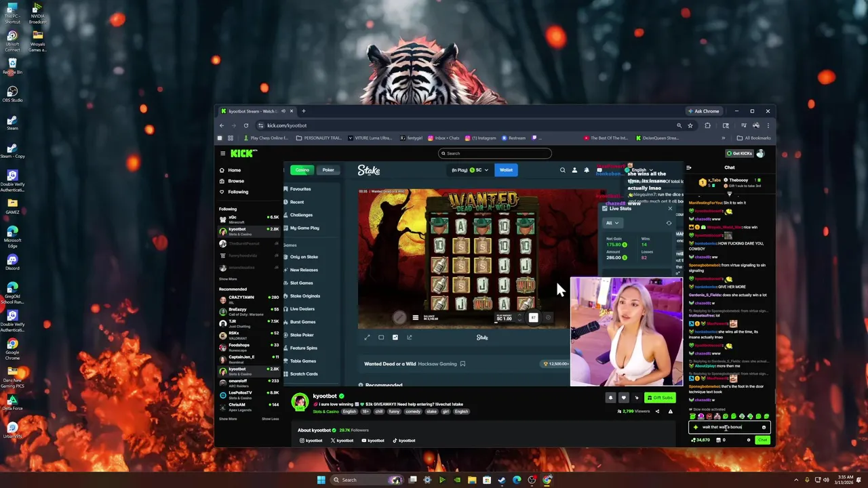This screenshot has width=868, height=488.
Task: Toggle fullscreen for the Stake game
Action: 367,338
